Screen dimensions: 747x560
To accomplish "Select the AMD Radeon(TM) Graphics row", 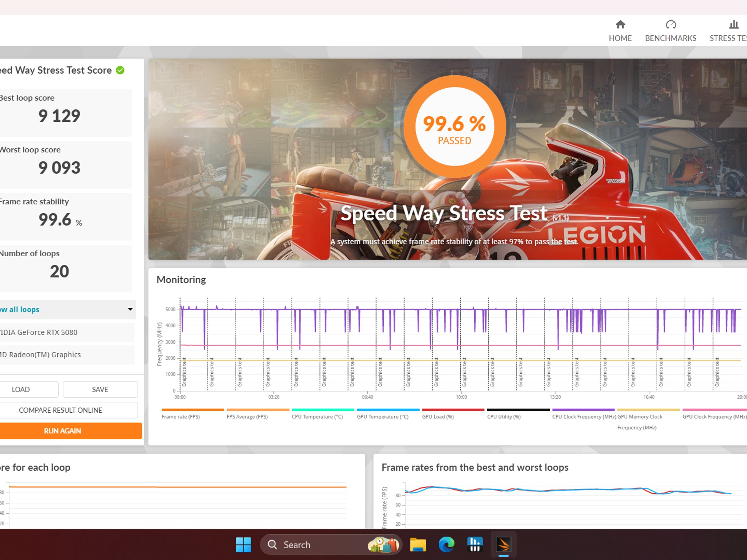I will coord(67,355).
